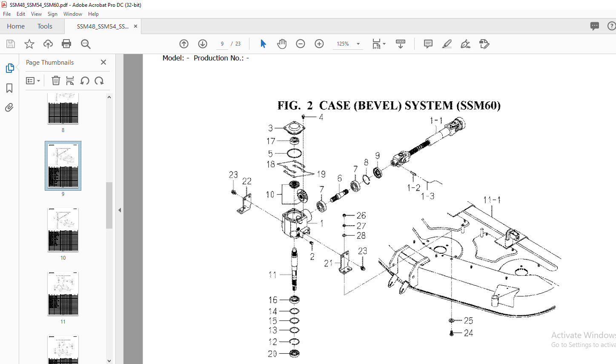
Task: Click the Save file icon
Action: (11, 44)
